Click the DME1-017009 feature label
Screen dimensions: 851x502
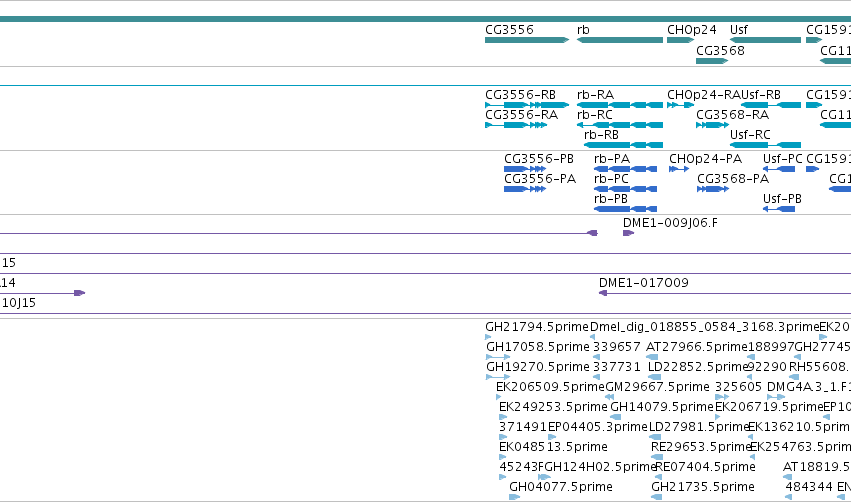644,283
